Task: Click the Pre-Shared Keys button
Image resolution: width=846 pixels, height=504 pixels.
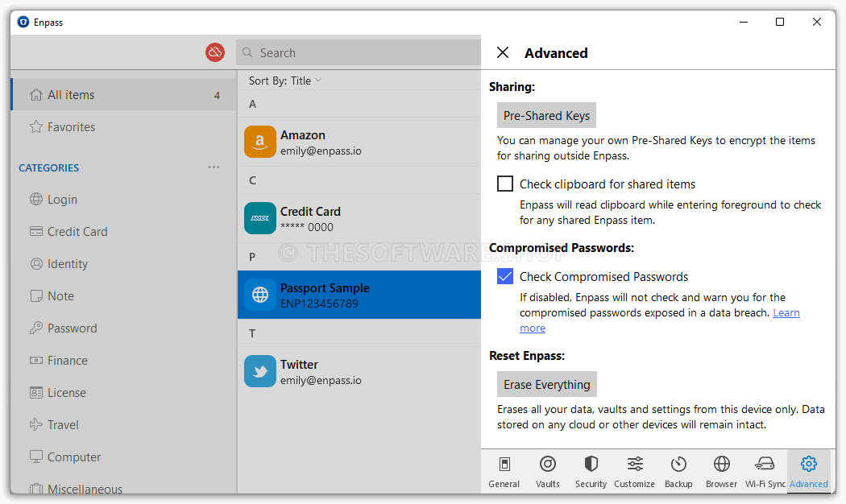Action: 546,115
